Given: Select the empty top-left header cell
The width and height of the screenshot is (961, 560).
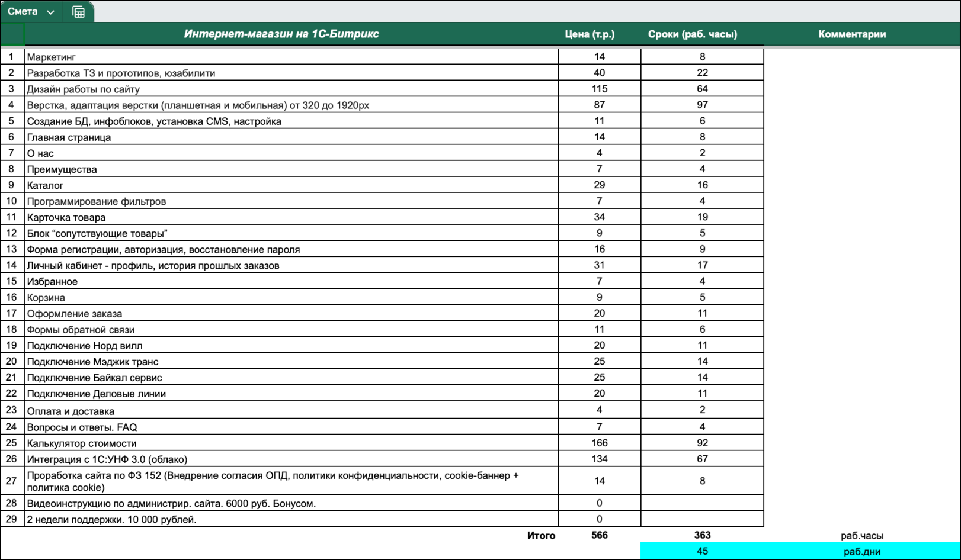Looking at the screenshot, I should (x=12, y=34).
